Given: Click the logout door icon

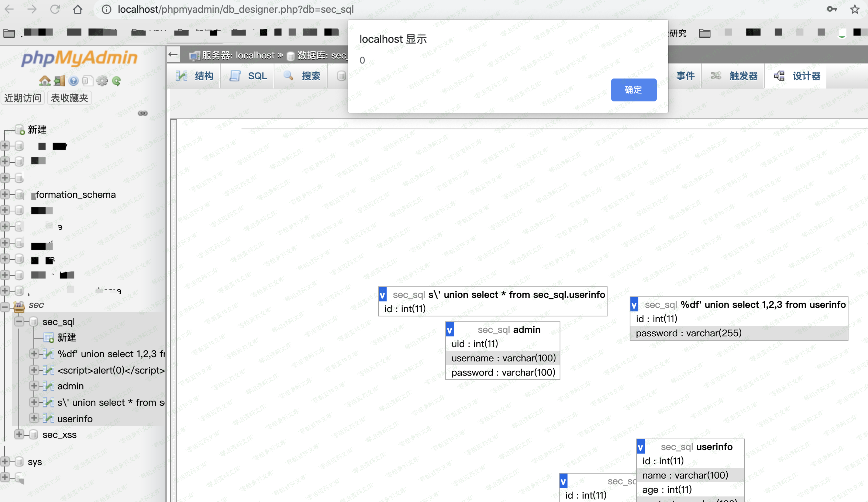Looking at the screenshot, I should (59, 81).
